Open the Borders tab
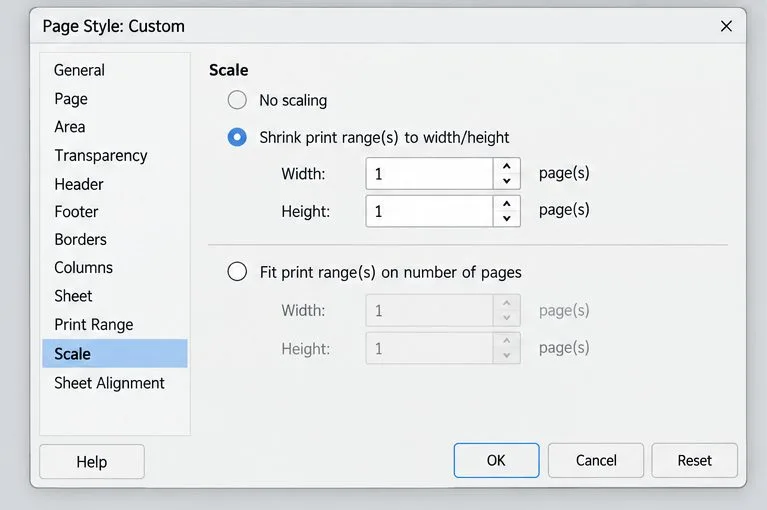The height and width of the screenshot is (510, 767). (115, 239)
